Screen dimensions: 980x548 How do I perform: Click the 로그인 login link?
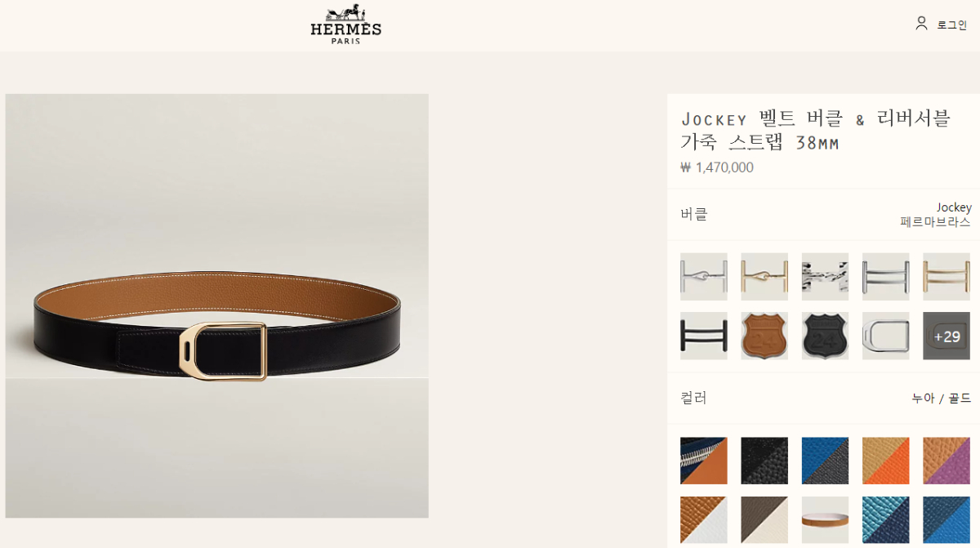click(952, 25)
